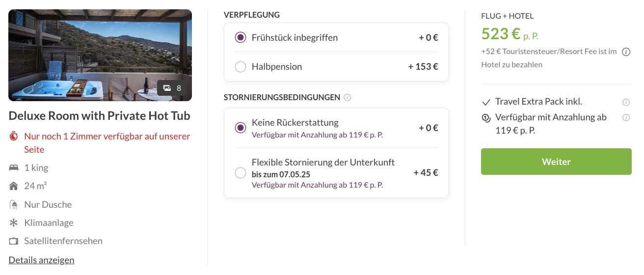Select the Frühstück inbegriffen radio button

(x=241, y=38)
